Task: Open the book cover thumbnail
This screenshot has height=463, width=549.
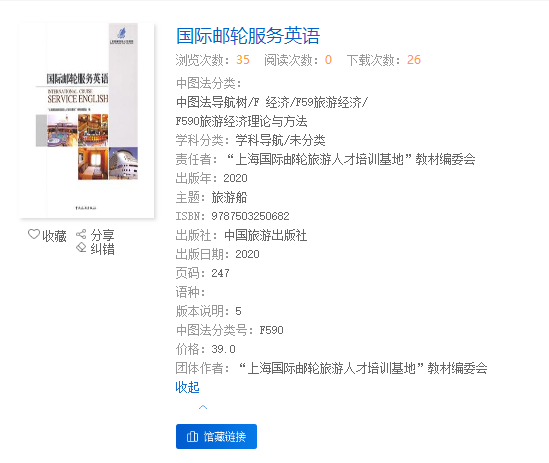Action: coord(87,121)
